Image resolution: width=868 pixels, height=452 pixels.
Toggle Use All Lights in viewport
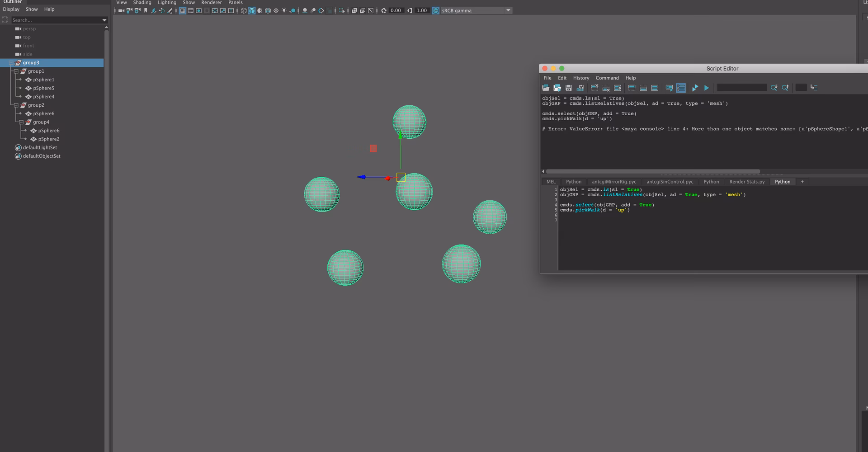[284, 11]
